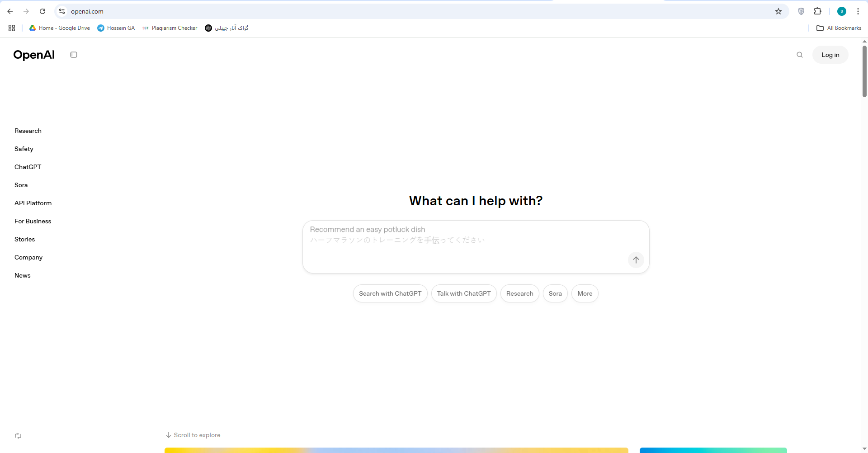Click Scroll to explore
Image resolution: width=868 pixels, height=453 pixels.
click(x=193, y=435)
